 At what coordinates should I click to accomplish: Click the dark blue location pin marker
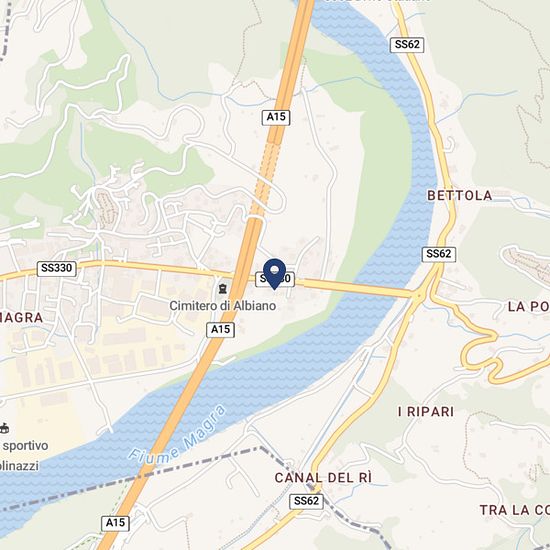click(274, 274)
